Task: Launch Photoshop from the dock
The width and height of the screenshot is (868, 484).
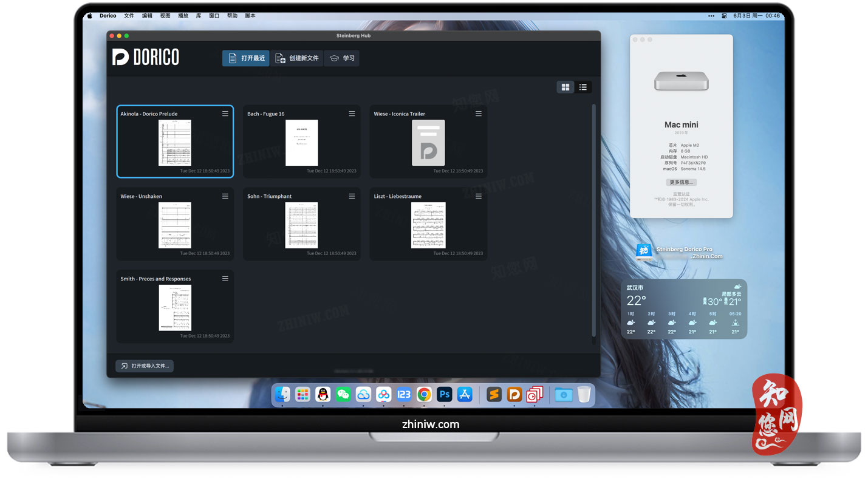Action: 445,395
